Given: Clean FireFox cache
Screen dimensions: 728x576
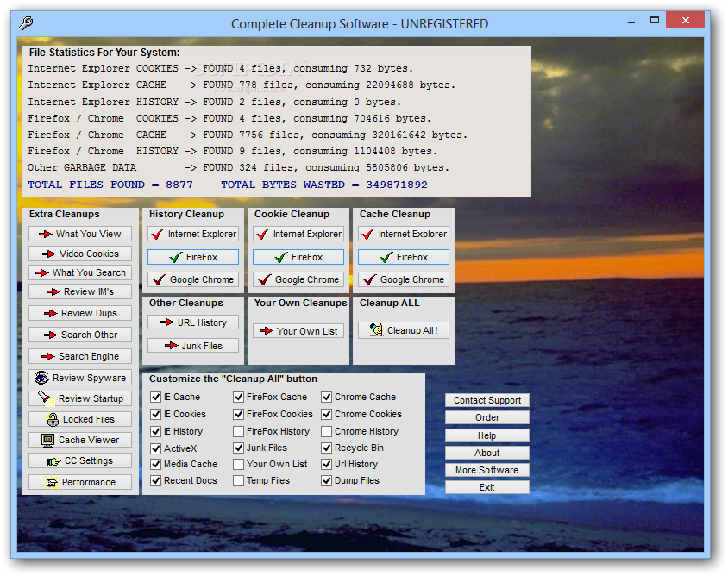Looking at the screenshot, I should [404, 257].
